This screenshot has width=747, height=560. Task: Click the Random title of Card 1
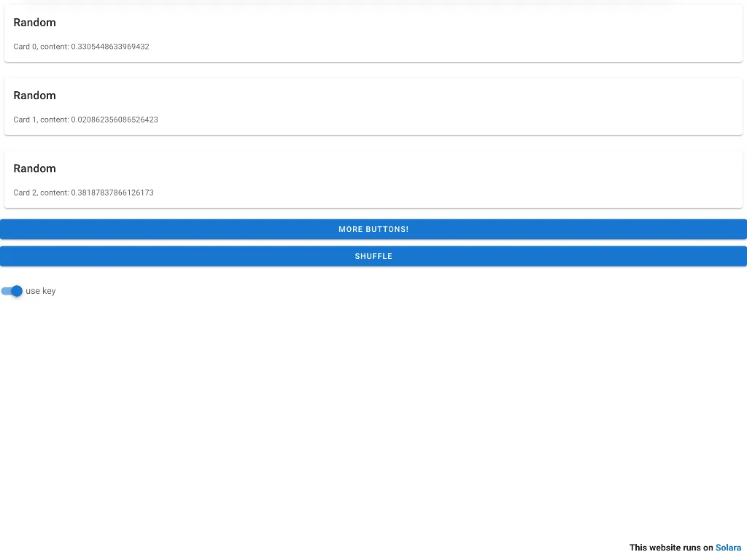coord(34,96)
